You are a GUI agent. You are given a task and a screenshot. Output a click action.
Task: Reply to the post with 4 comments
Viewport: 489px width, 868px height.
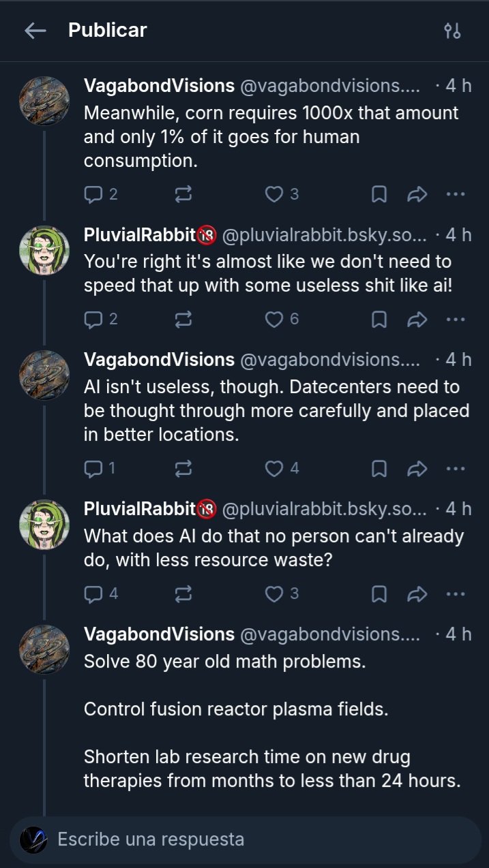tap(100, 593)
